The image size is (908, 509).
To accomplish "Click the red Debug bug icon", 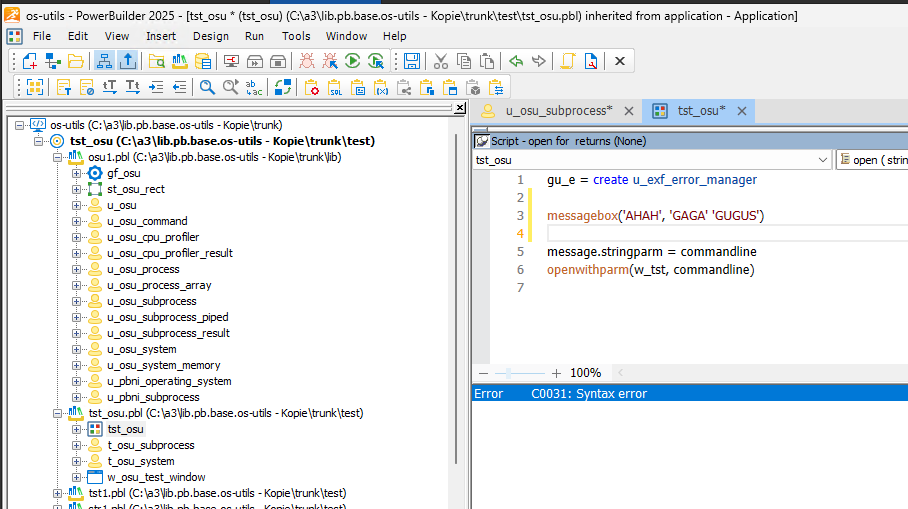I will pos(307,61).
